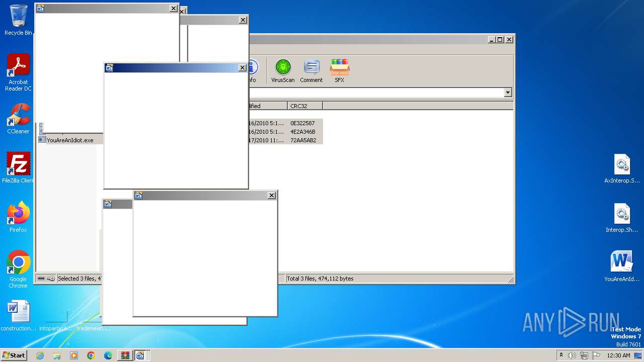
Task: Click the drive icon in WinRAR status bar
Action: [x=41, y=279]
